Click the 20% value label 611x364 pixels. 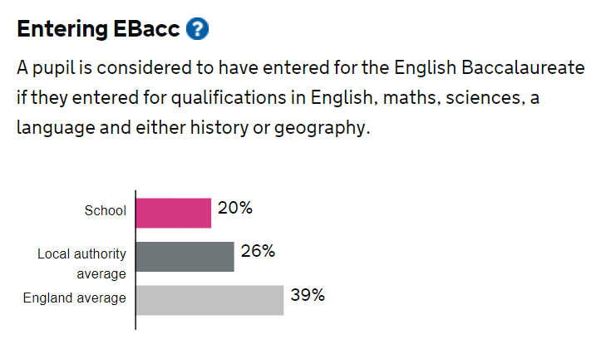pyautogui.click(x=235, y=208)
